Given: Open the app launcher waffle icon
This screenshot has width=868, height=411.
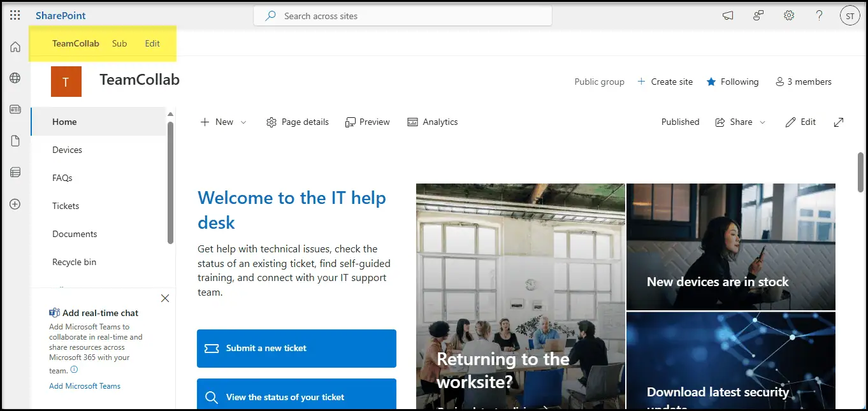Looking at the screenshot, I should pos(15,15).
